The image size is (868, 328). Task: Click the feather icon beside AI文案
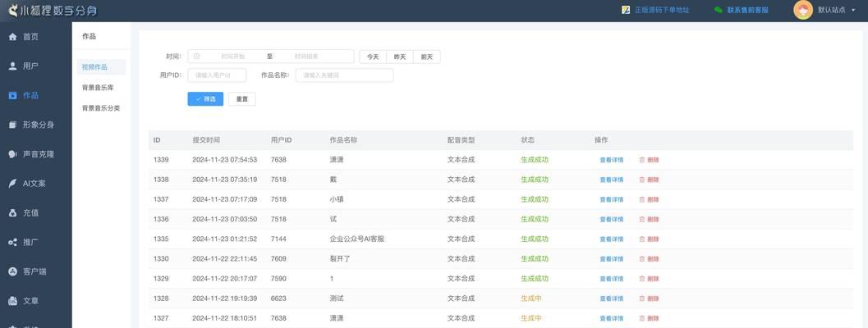13,184
